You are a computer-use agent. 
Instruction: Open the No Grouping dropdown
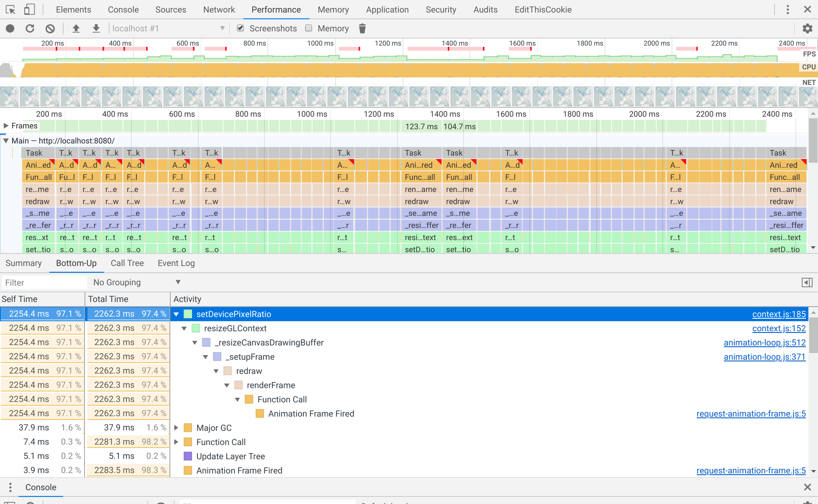pyautogui.click(x=136, y=282)
